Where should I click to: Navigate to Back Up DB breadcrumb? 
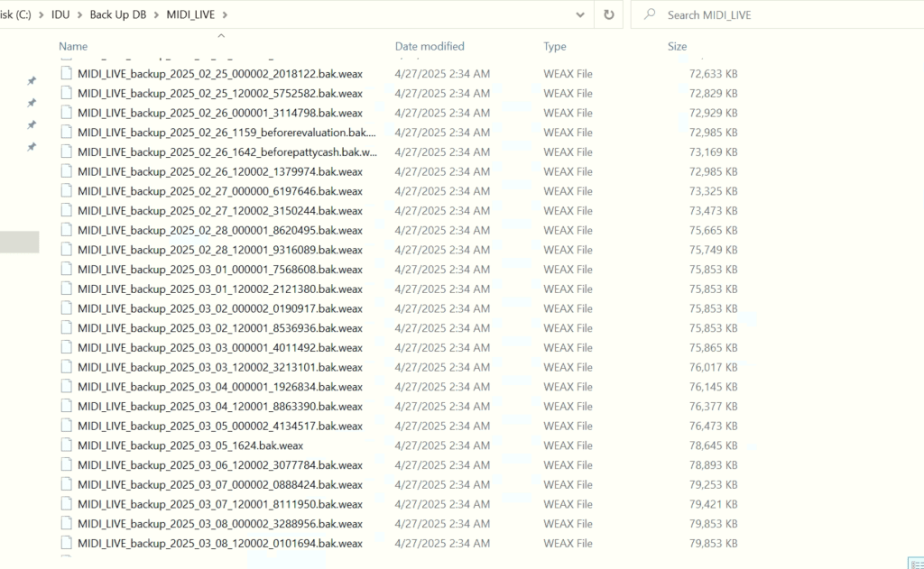pos(118,14)
